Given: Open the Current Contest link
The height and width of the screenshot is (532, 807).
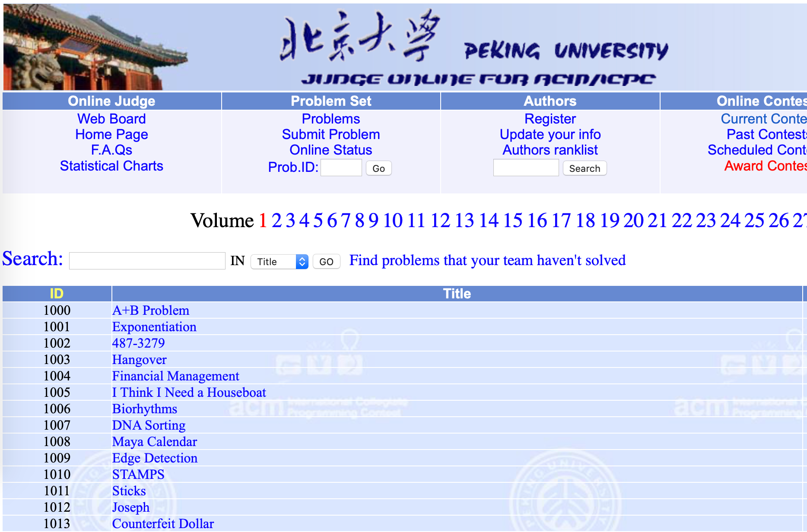Looking at the screenshot, I should click(763, 119).
